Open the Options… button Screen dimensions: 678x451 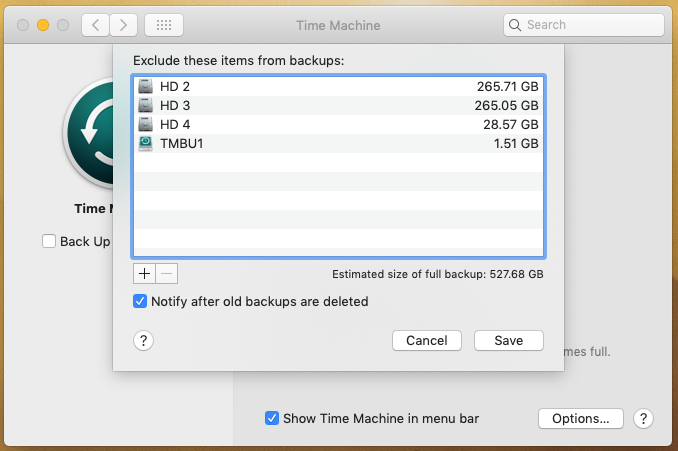[x=581, y=419]
